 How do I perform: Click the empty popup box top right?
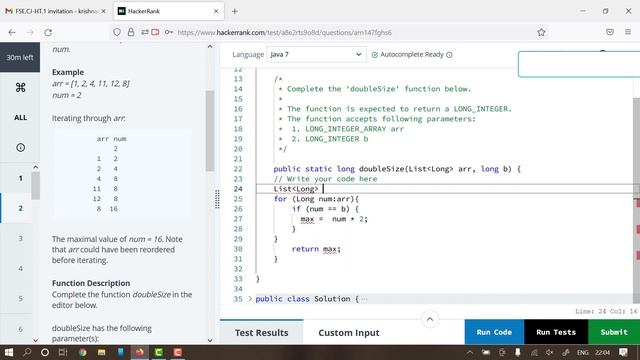(x=579, y=64)
